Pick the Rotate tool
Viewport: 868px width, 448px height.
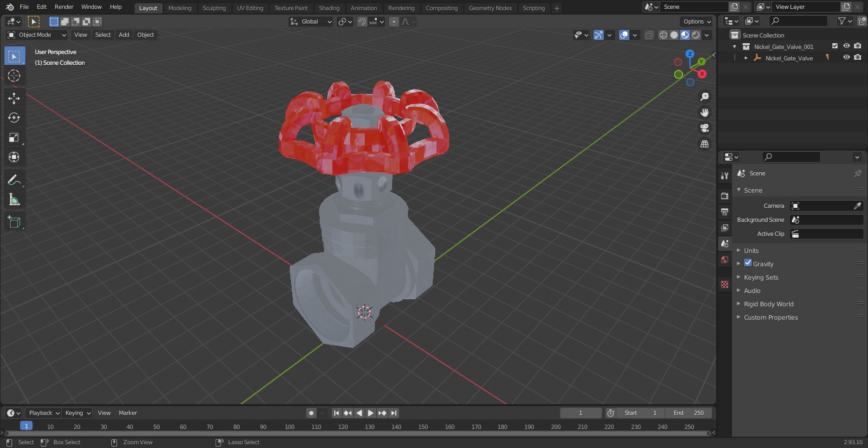pyautogui.click(x=14, y=118)
